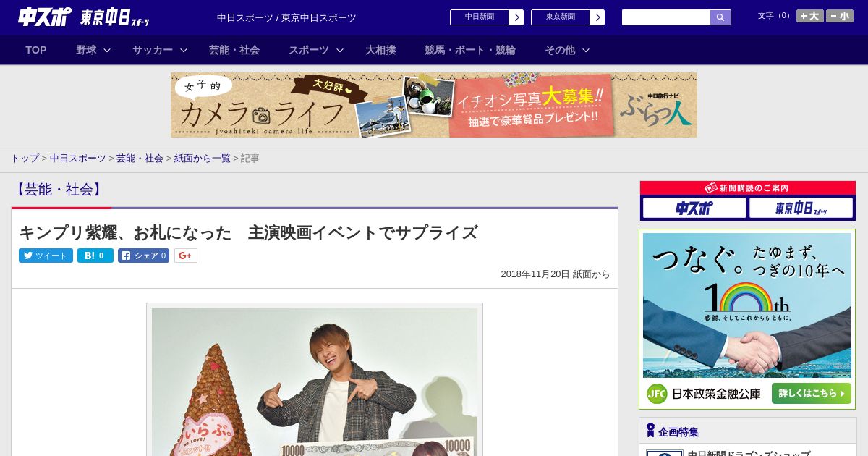Open the 大相撲 menu item

click(x=380, y=50)
